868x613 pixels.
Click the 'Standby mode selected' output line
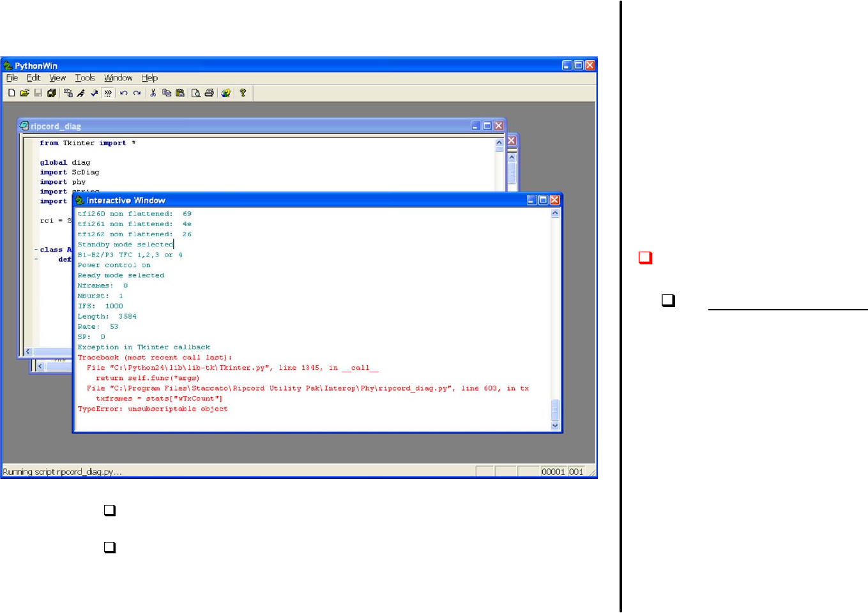pyautogui.click(x=125, y=245)
